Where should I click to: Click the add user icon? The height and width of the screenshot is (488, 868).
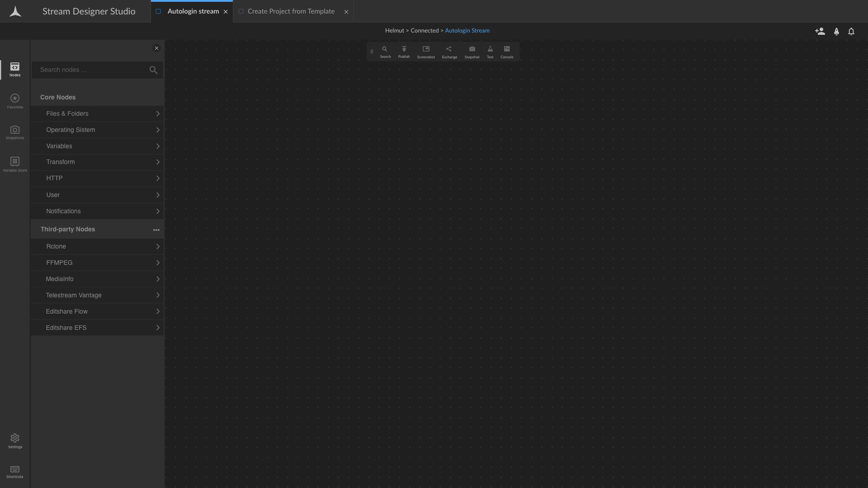click(820, 31)
